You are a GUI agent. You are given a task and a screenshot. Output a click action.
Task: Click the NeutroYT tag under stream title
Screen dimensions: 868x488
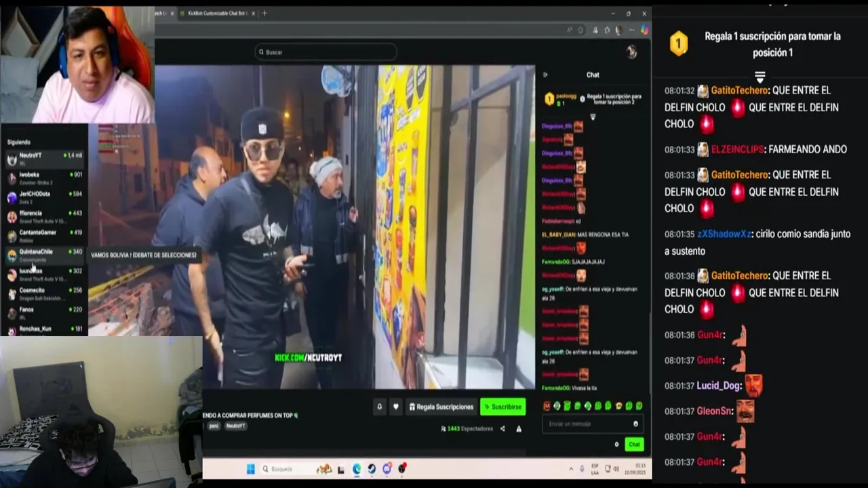pos(235,426)
